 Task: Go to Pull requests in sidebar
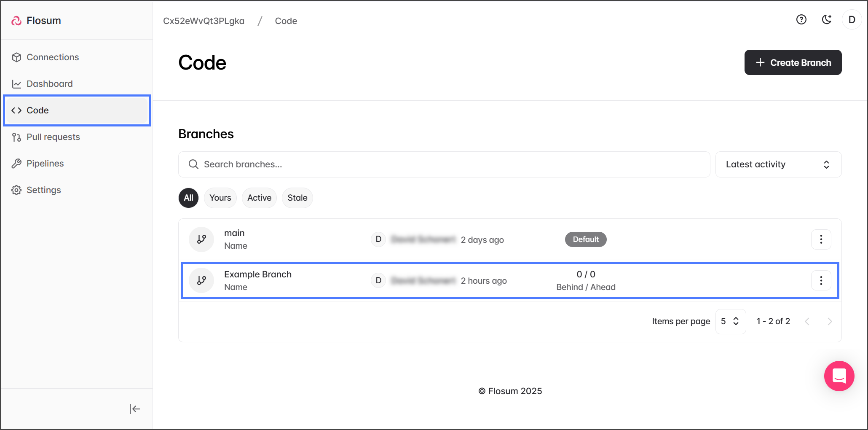53,137
